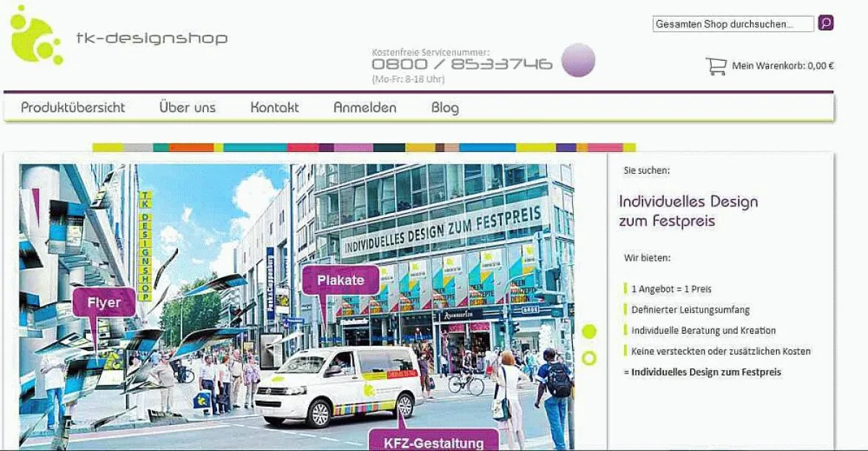Select Kontakt in the navigation bar
The height and width of the screenshot is (451, 868).
tap(275, 107)
